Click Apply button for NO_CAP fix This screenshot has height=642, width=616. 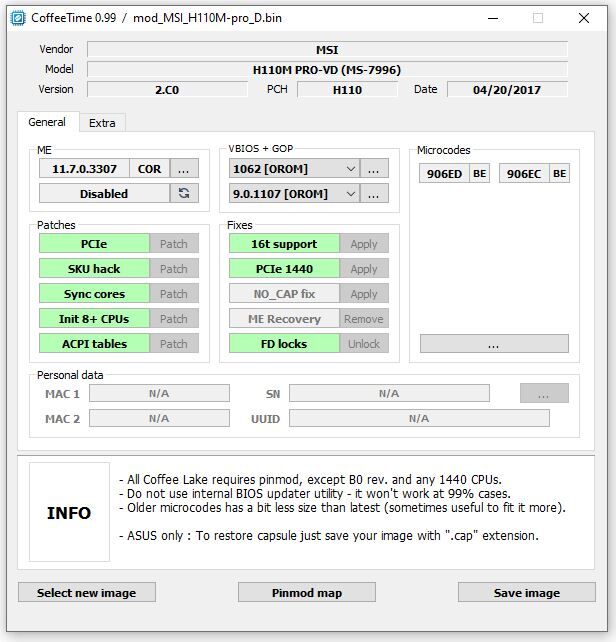[364, 294]
